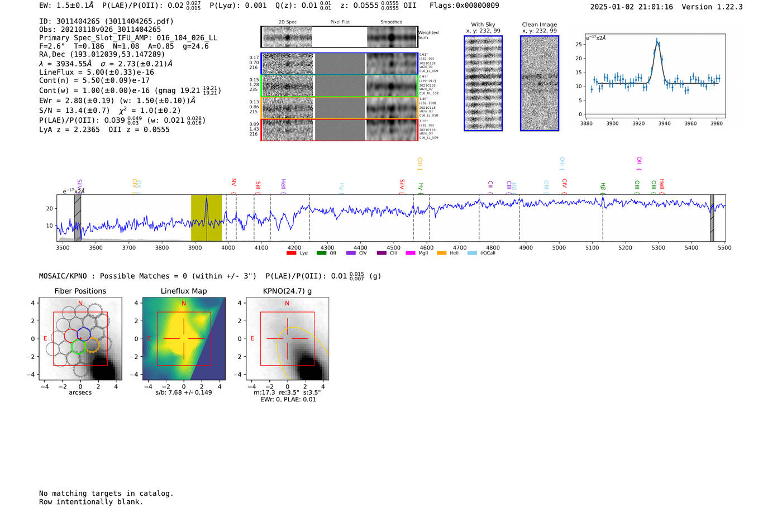Click the "Pixel Flat" column heading
Screen dimensions: 782x532
point(340,22)
